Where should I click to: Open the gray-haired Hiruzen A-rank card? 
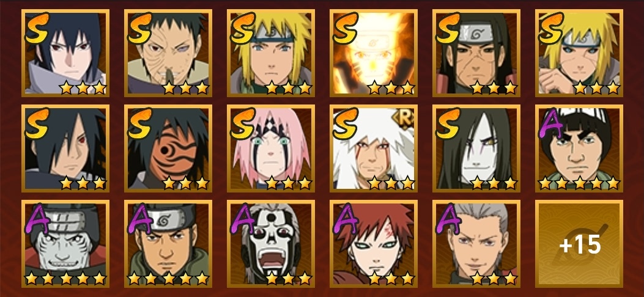476,244
